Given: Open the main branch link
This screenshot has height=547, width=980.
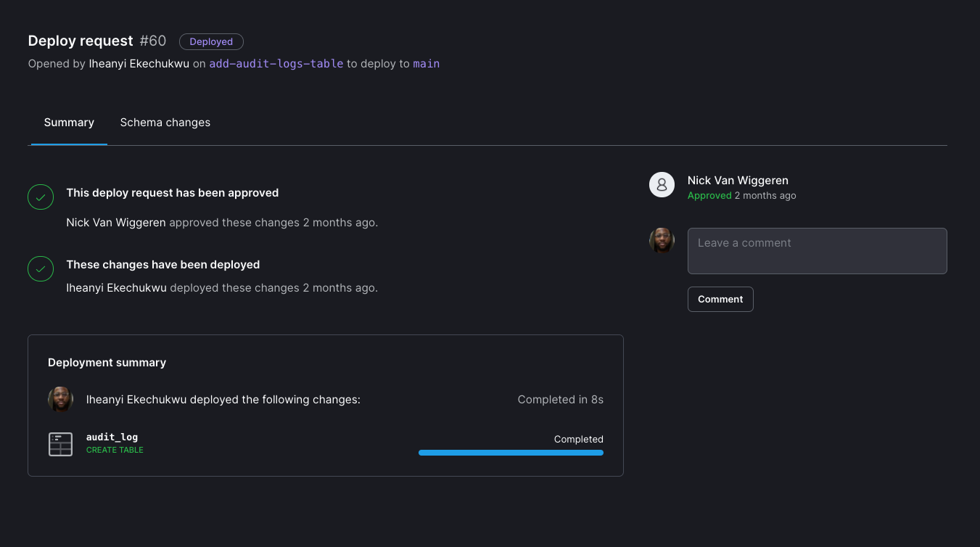Looking at the screenshot, I should click(x=427, y=64).
